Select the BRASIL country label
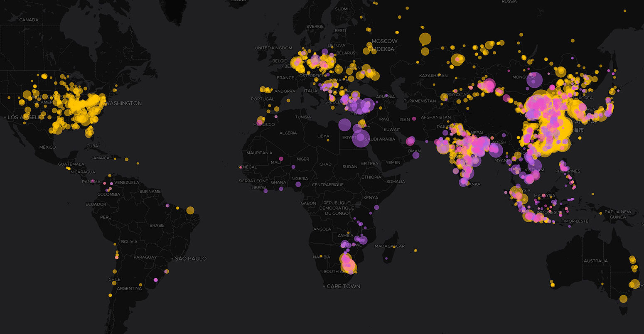Viewport: 644px width, 334px height. (157, 225)
